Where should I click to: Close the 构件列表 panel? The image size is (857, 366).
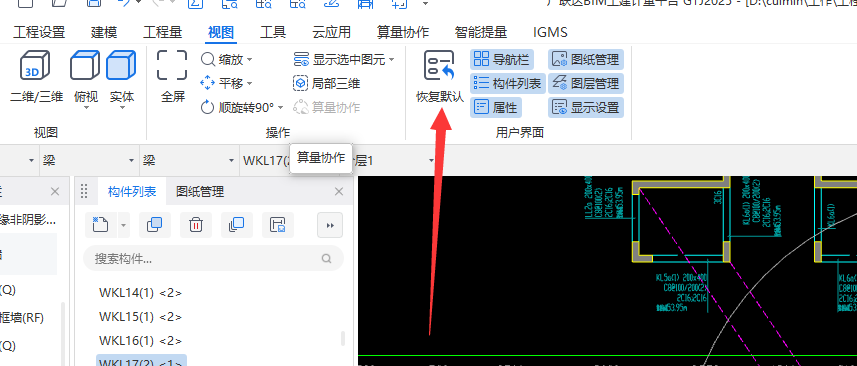point(339,191)
